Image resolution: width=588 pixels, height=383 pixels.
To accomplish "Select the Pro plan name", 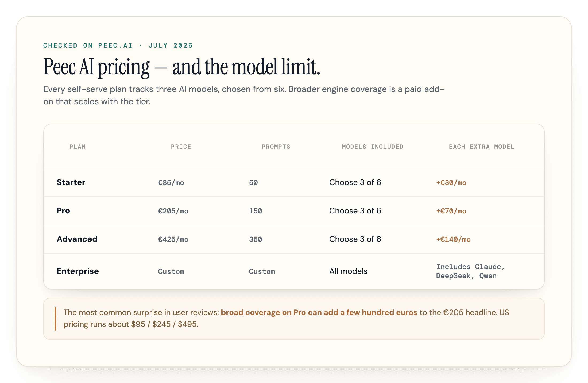I will click(63, 211).
